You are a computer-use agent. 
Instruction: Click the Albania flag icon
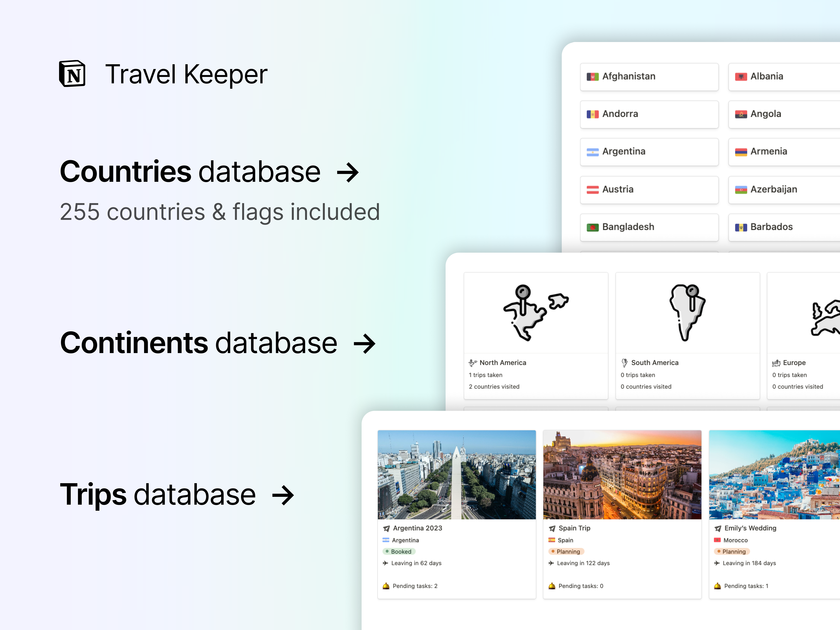pos(741,77)
